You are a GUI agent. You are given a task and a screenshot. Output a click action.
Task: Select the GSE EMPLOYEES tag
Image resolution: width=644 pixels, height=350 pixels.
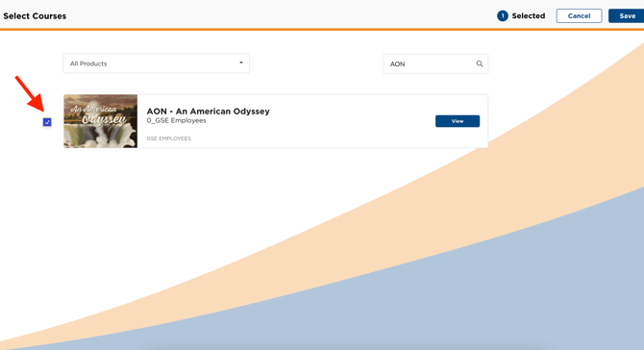tap(169, 138)
